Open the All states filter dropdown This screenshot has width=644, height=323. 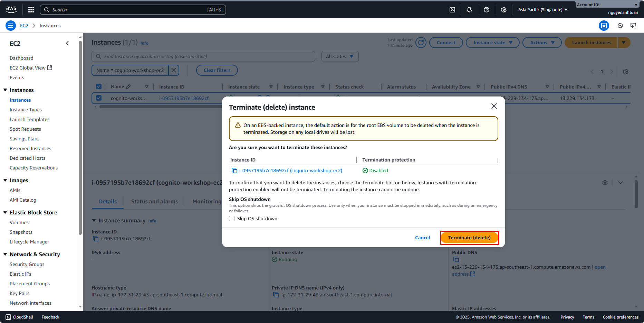point(339,56)
